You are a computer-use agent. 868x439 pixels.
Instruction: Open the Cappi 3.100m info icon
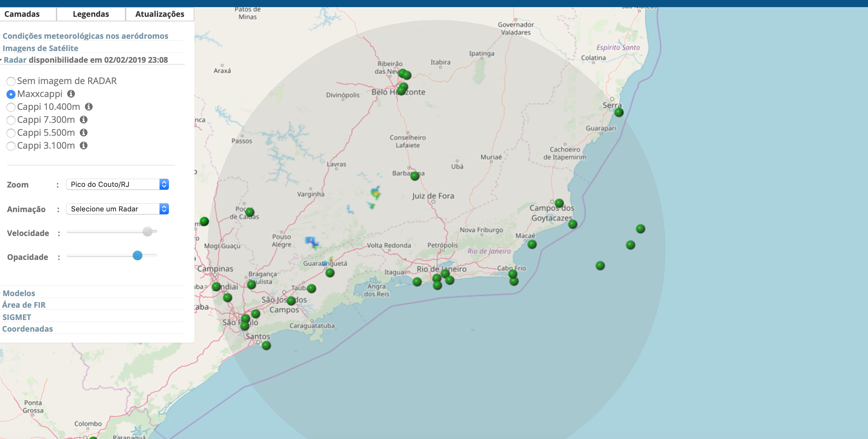click(84, 145)
